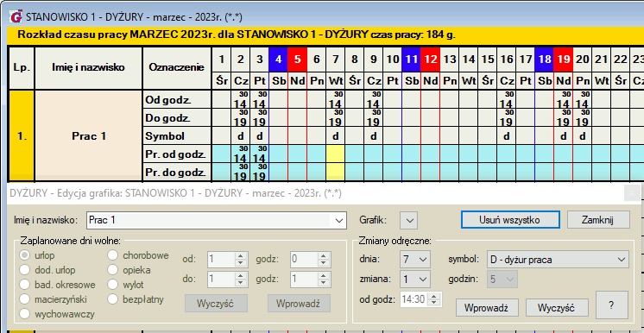The width and height of the screenshot is (644, 333).
Task: Click the G application icon in title bar
Action: tap(17, 17)
